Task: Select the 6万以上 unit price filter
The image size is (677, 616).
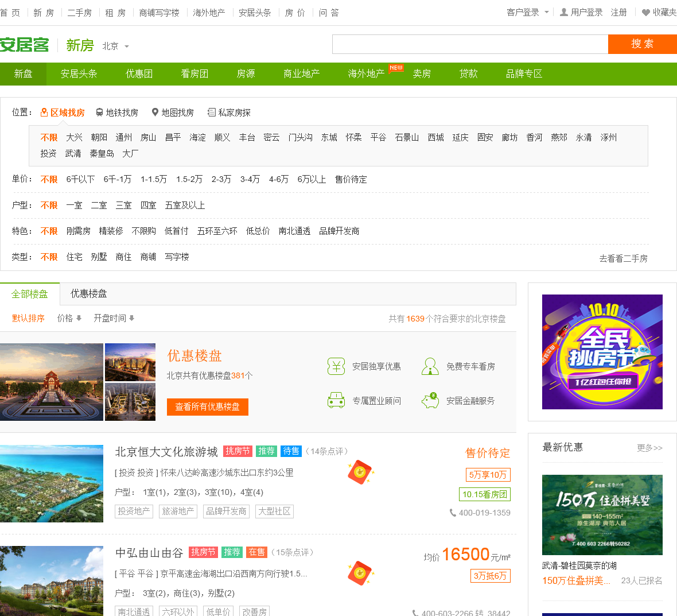Action: (x=312, y=179)
